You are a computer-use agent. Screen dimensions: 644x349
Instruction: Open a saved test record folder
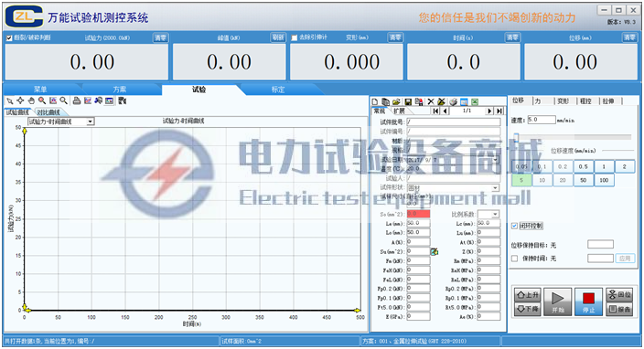tap(396, 101)
